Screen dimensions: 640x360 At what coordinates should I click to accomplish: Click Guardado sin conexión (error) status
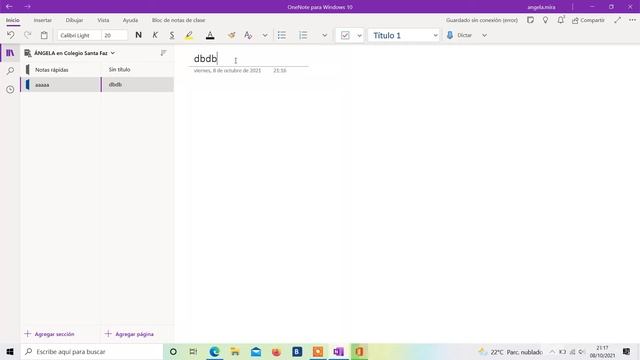482,20
